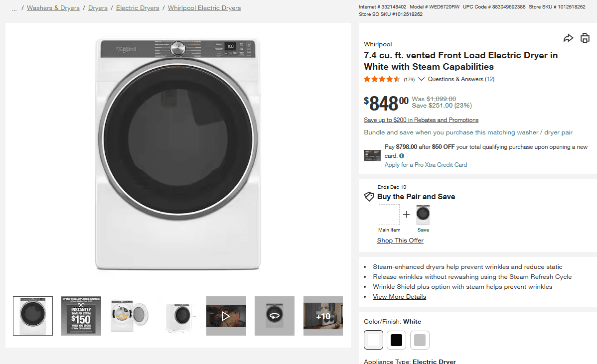The width and height of the screenshot is (597, 364).
Task: Click the share product icon
Action: (568, 37)
